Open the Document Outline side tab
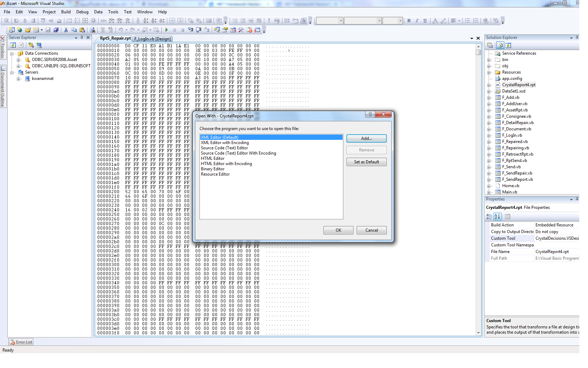The width and height of the screenshot is (588, 368). click(x=3, y=87)
